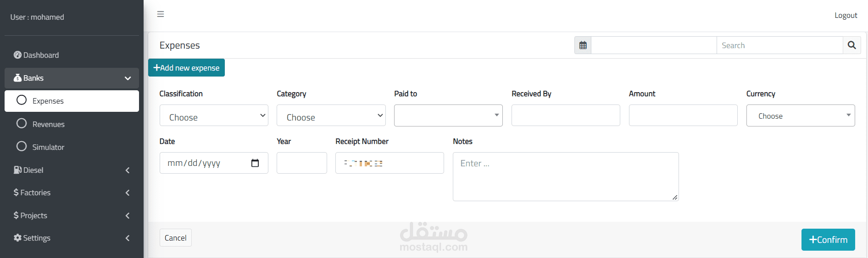
Task: Select the Revenues circle option
Action: 22,124
